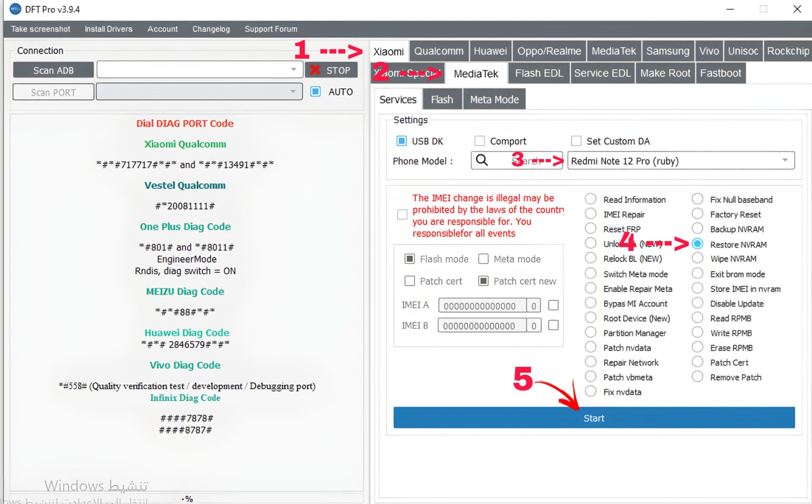Click the Scan ADB button
This screenshot has width=812, height=504.
click(x=53, y=70)
